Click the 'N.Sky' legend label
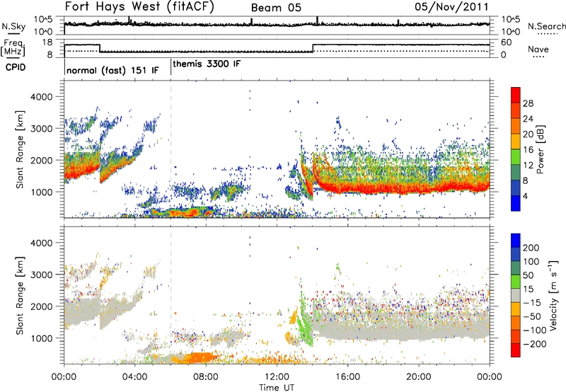 tap(13, 26)
